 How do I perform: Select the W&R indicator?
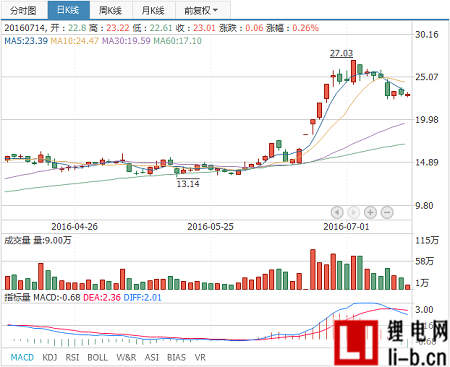126,357
